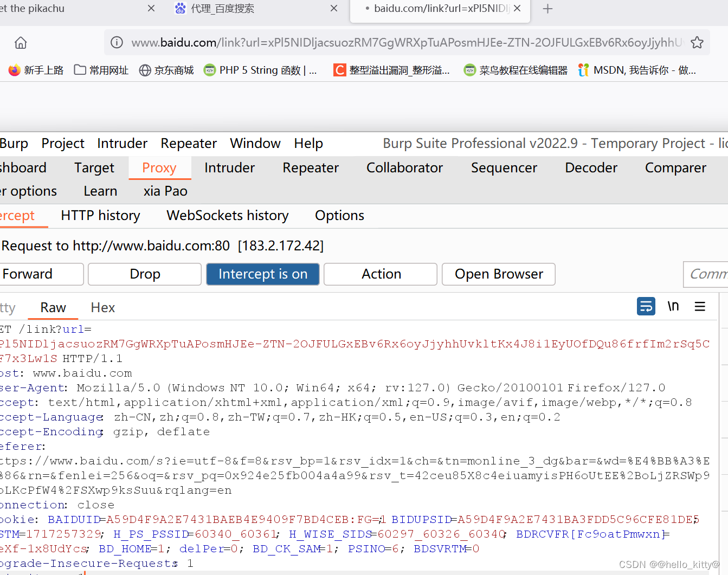728x575 pixels.
Task: Click the browser address bar URL
Action: (x=407, y=42)
